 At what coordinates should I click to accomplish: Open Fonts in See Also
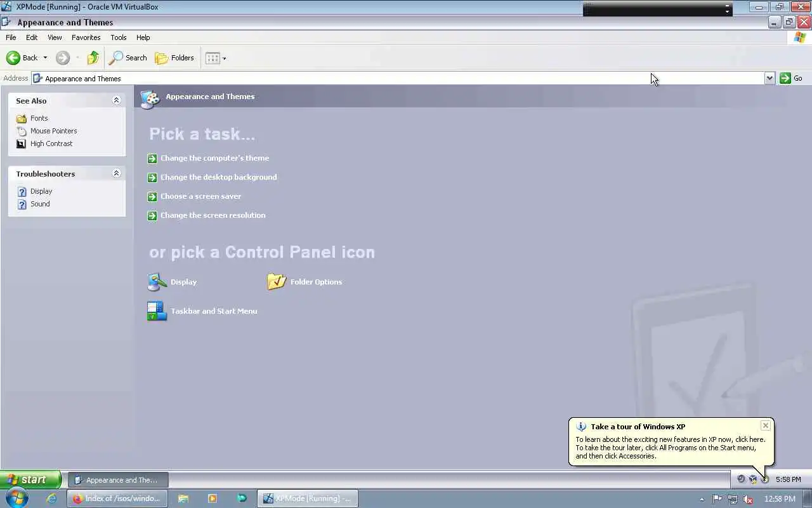(x=39, y=118)
